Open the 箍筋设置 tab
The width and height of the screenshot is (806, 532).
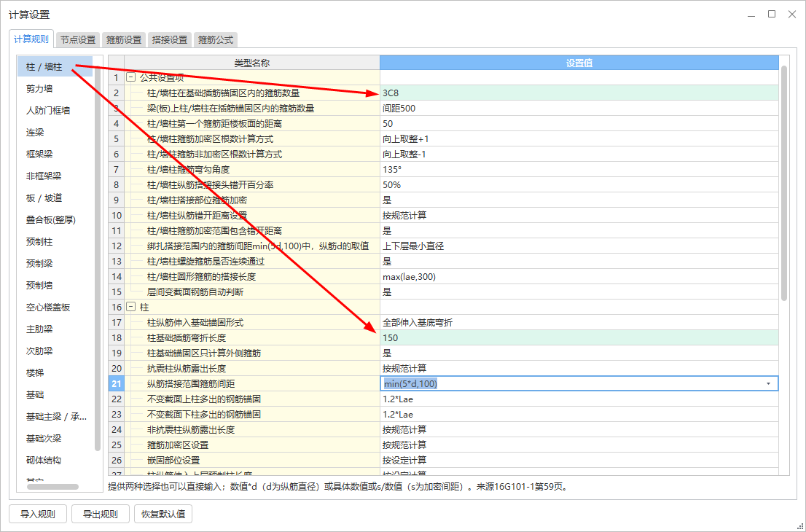(x=124, y=39)
